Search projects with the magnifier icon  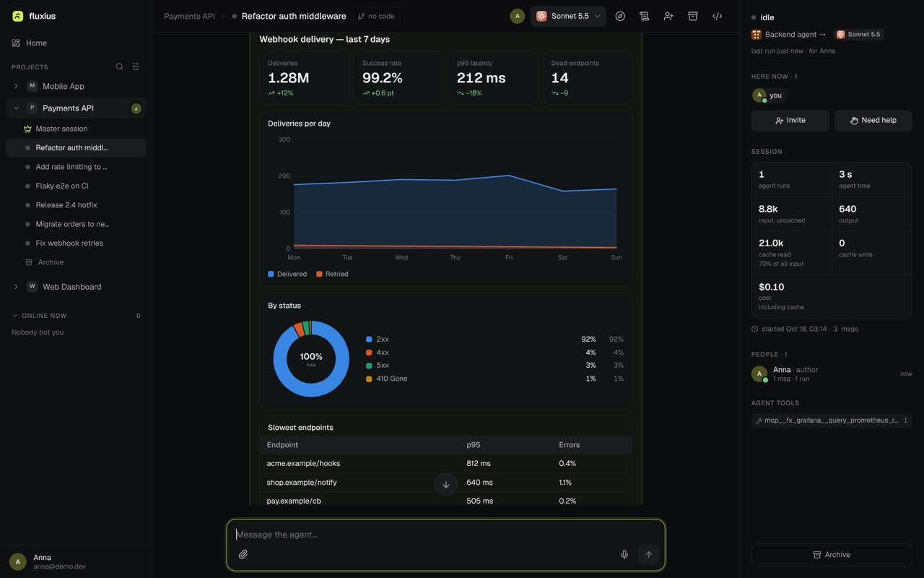120,66
